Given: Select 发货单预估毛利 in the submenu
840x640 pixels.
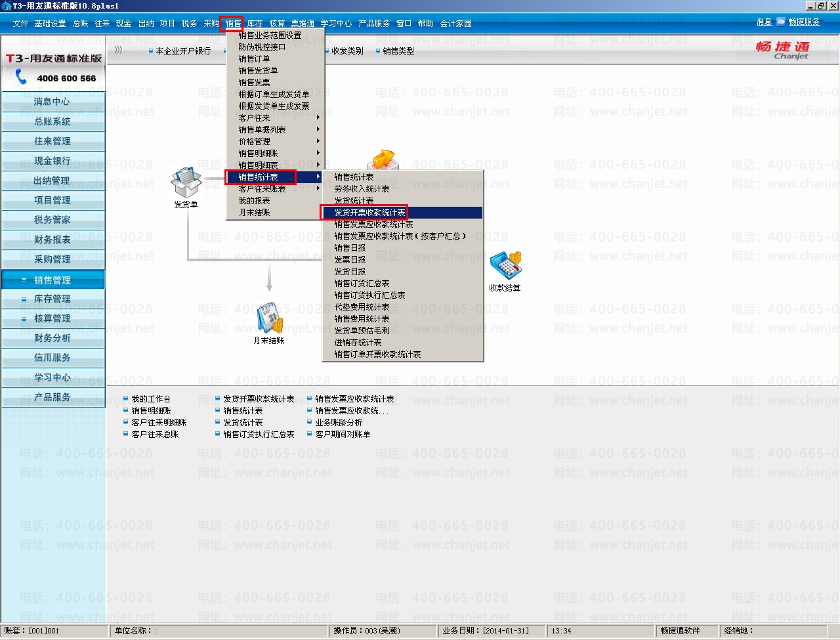Looking at the screenshot, I should 362,331.
